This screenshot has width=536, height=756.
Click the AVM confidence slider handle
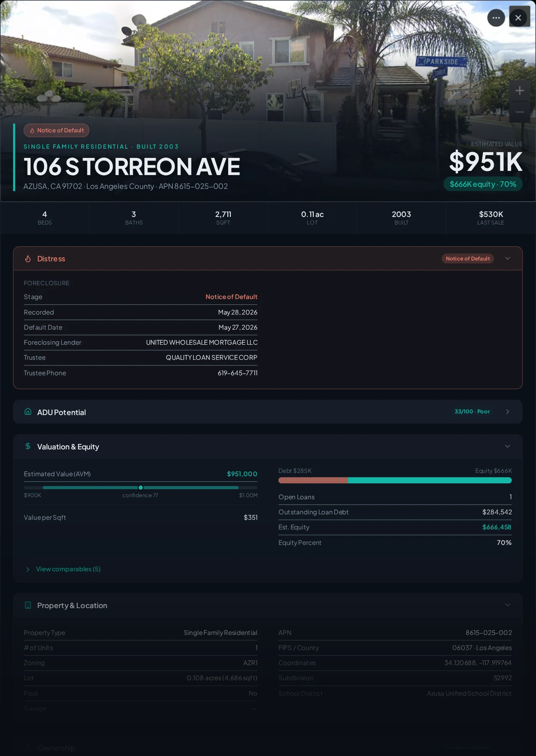[x=140, y=487]
